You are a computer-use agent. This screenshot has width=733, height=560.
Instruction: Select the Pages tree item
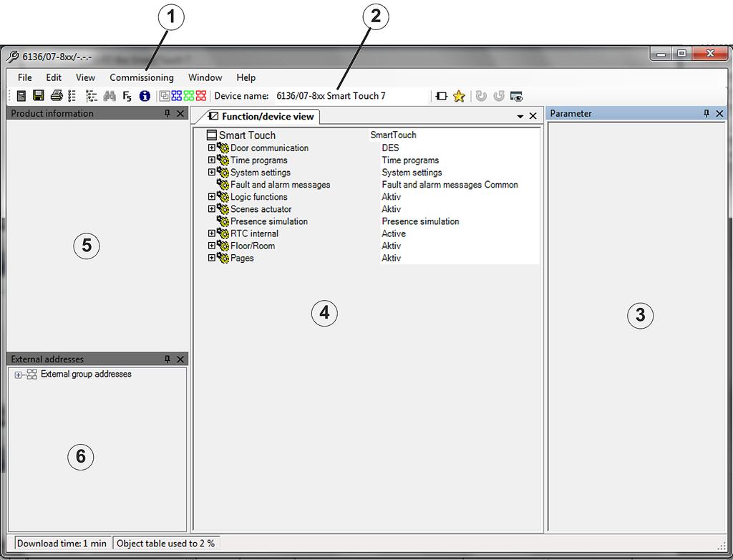(242, 258)
